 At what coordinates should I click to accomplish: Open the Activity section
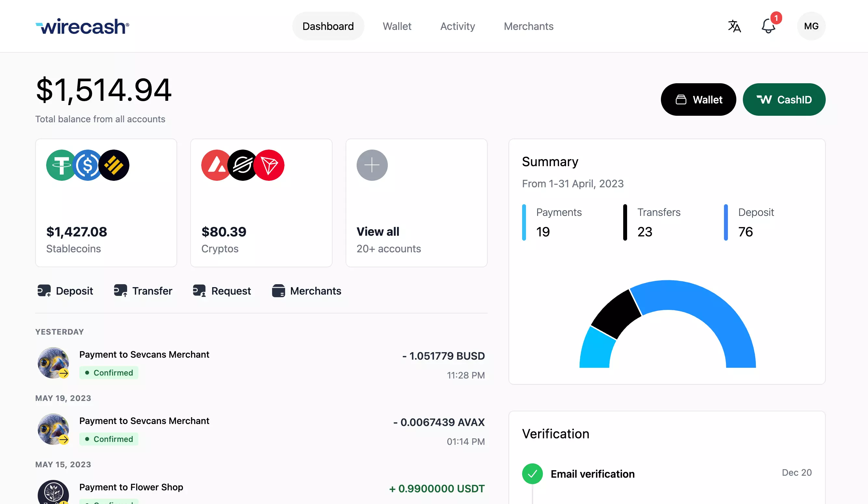457,26
